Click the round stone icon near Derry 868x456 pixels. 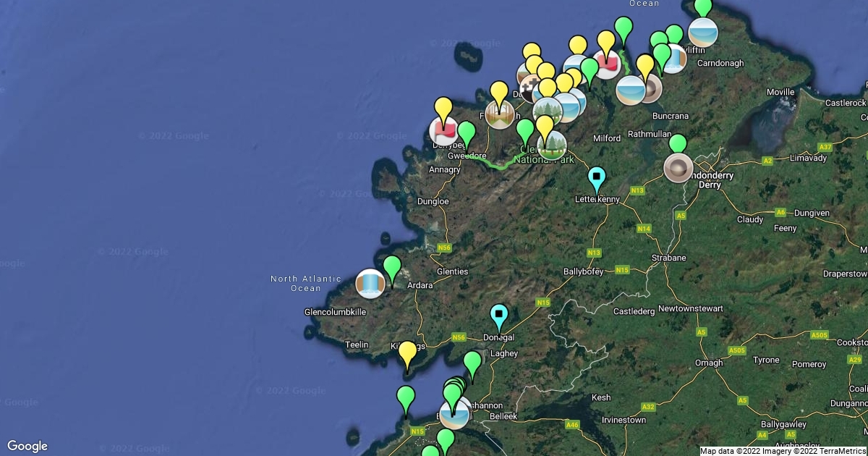click(x=678, y=168)
